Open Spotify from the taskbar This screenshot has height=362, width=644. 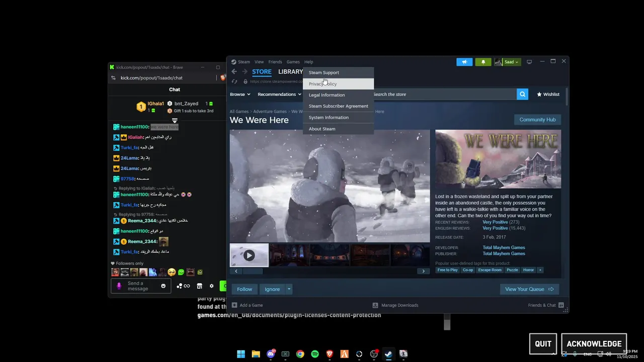315,354
